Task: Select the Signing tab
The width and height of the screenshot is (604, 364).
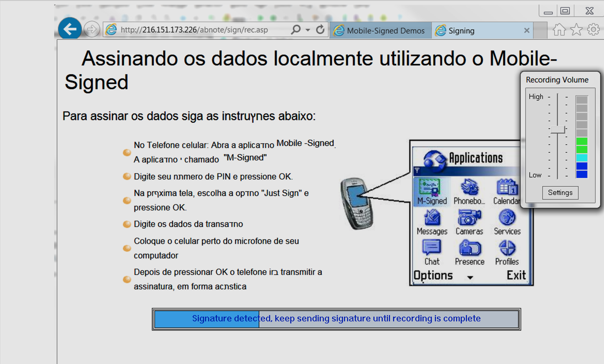Action: [x=482, y=30]
